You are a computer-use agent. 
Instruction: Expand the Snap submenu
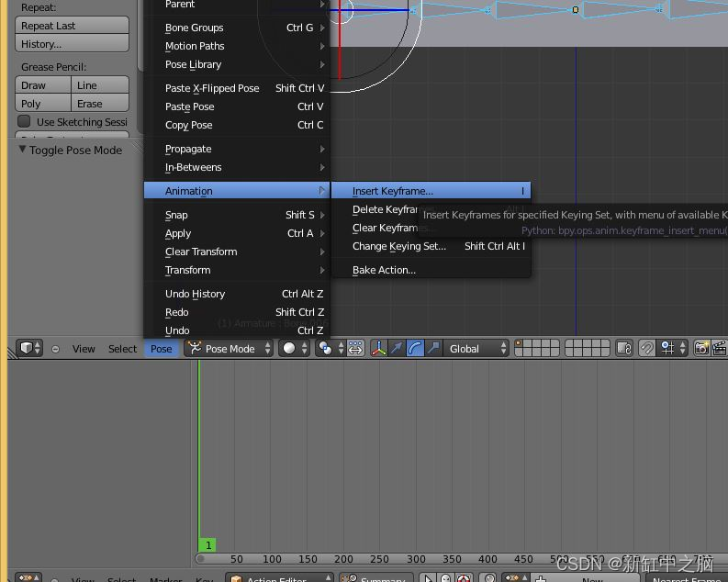[237, 215]
